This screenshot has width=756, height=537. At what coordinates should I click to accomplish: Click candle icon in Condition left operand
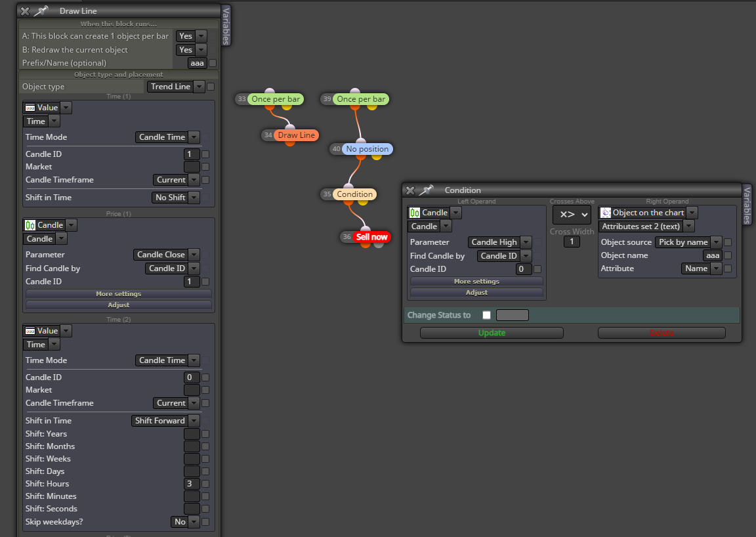click(415, 213)
